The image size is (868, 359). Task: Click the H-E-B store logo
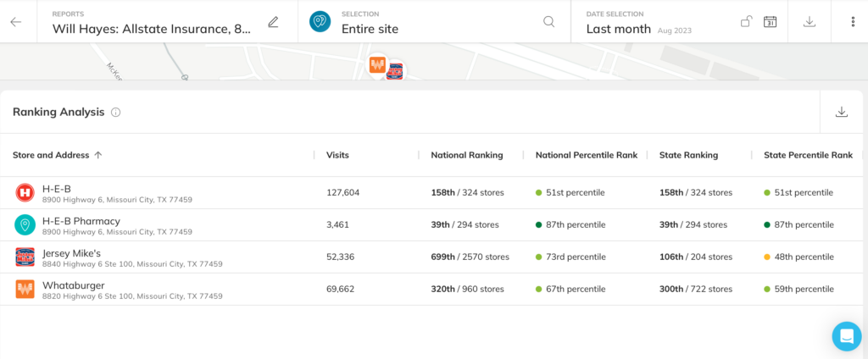25,193
